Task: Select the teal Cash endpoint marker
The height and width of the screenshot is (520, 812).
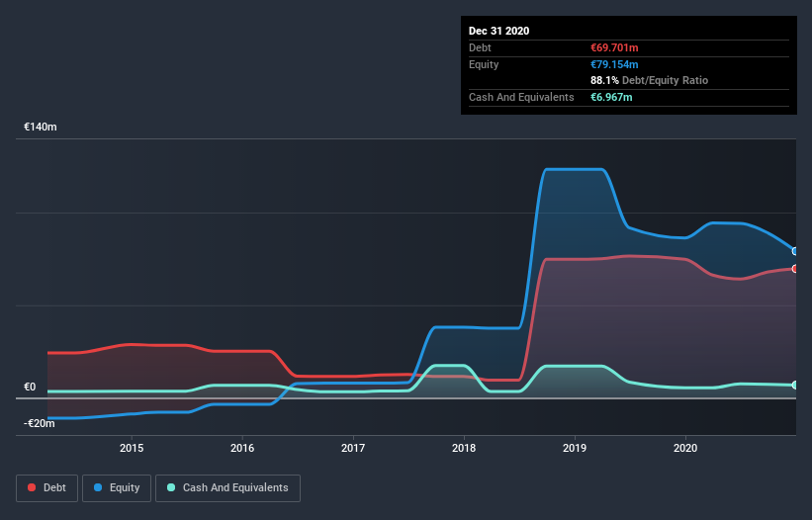Action: pos(795,385)
